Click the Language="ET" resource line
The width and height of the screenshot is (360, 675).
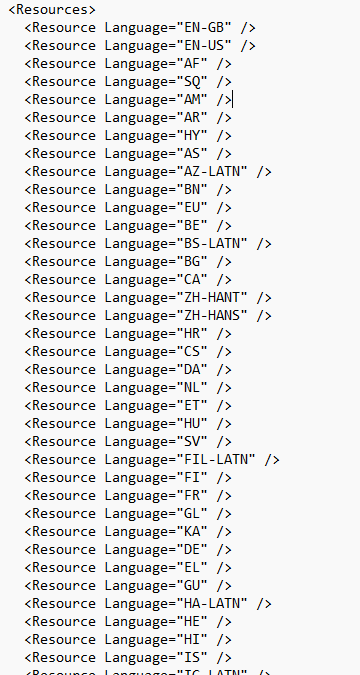click(x=128, y=406)
